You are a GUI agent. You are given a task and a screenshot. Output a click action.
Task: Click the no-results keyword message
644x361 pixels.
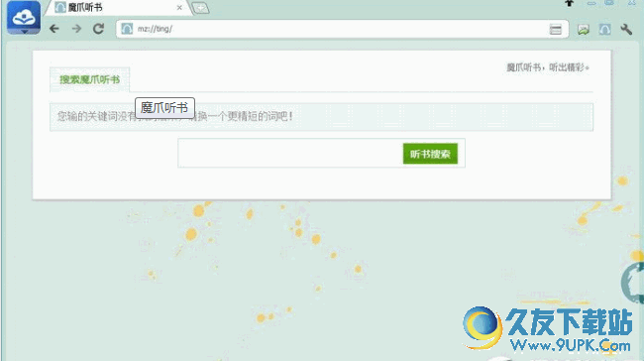tap(321, 117)
